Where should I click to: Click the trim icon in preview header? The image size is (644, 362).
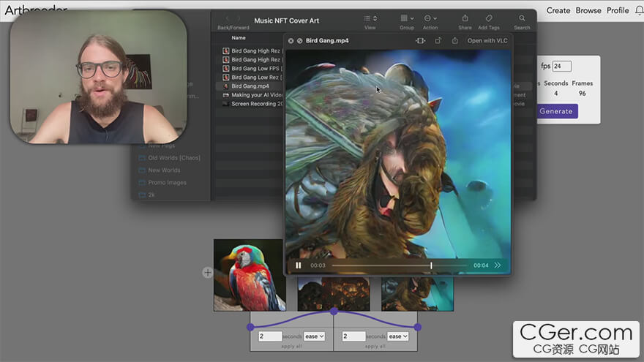click(420, 41)
